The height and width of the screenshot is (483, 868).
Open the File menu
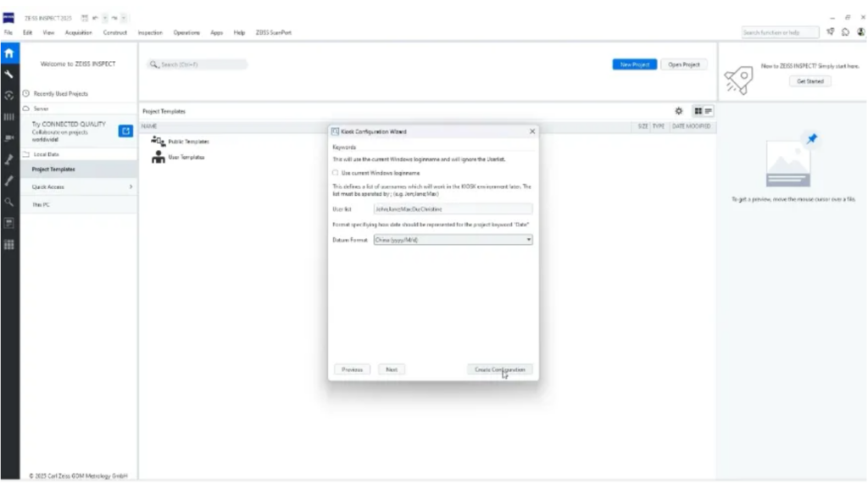click(8, 33)
